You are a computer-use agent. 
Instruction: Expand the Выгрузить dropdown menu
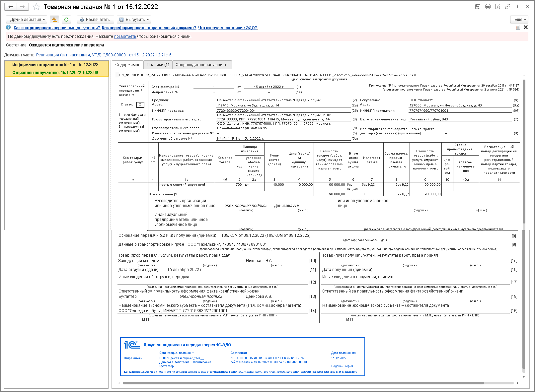[x=134, y=20]
